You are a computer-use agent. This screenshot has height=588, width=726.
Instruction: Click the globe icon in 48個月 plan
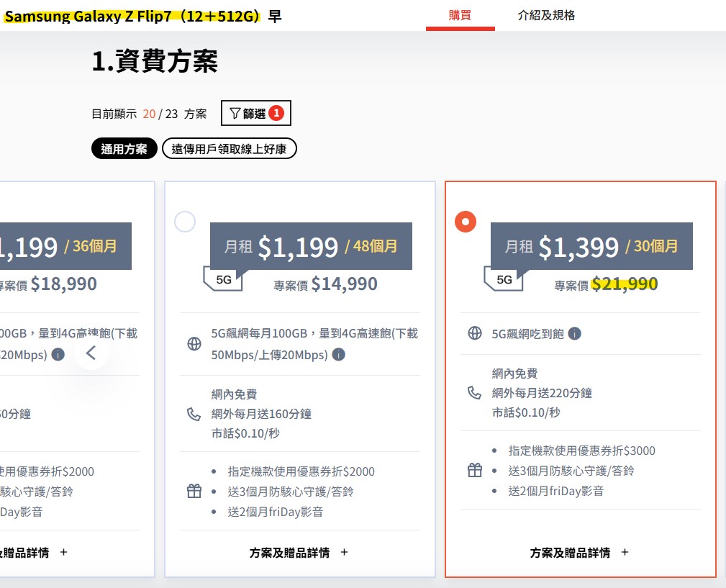[x=194, y=344]
